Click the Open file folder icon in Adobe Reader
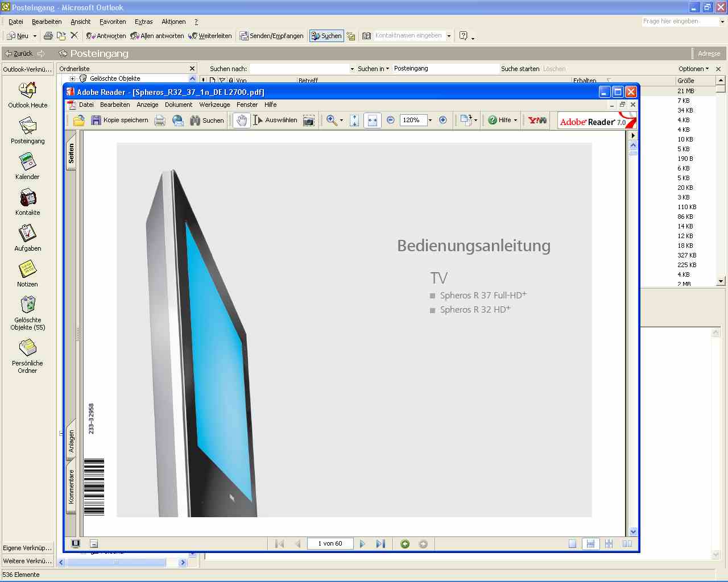728x582 pixels. [x=79, y=120]
